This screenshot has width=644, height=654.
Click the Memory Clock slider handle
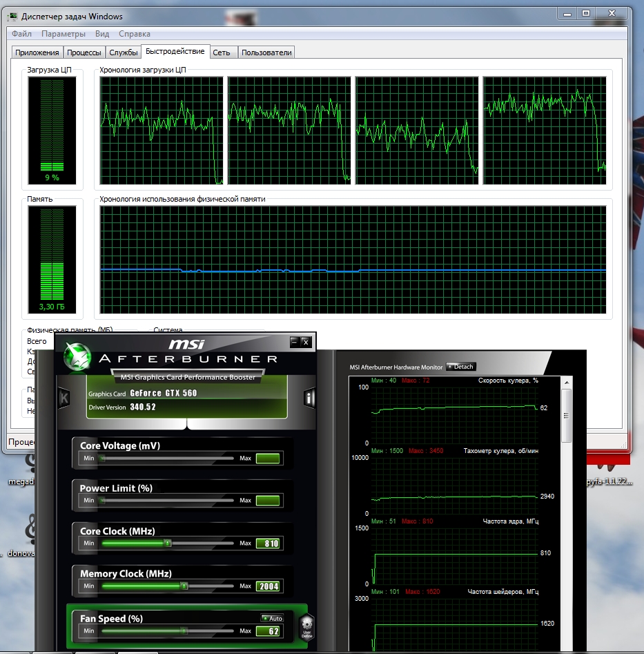[184, 586]
